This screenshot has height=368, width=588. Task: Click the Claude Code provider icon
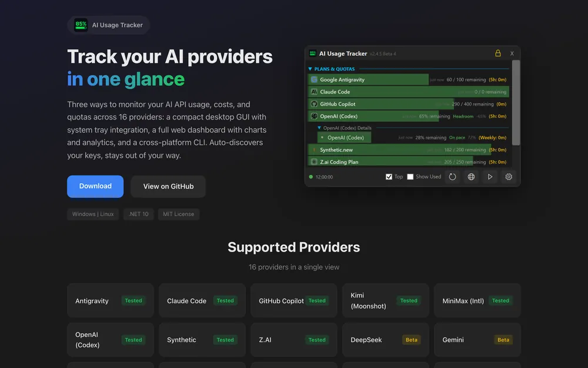pyautogui.click(x=314, y=92)
